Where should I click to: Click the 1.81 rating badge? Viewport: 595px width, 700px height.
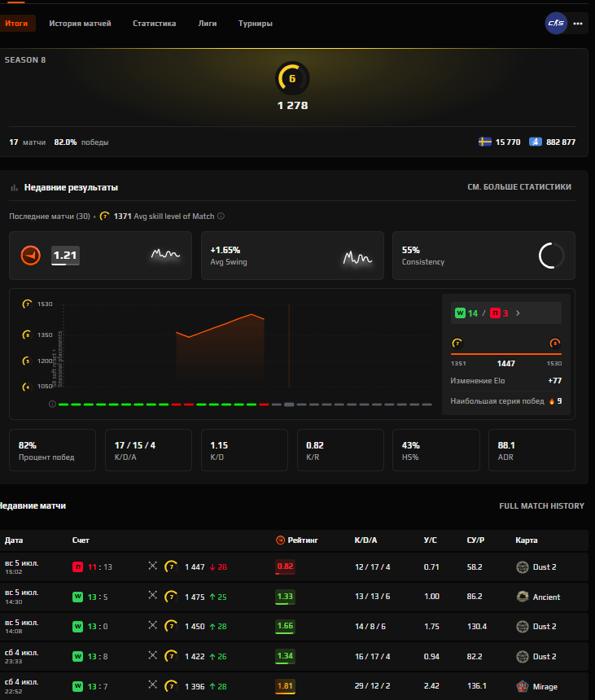click(x=285, y=686)
